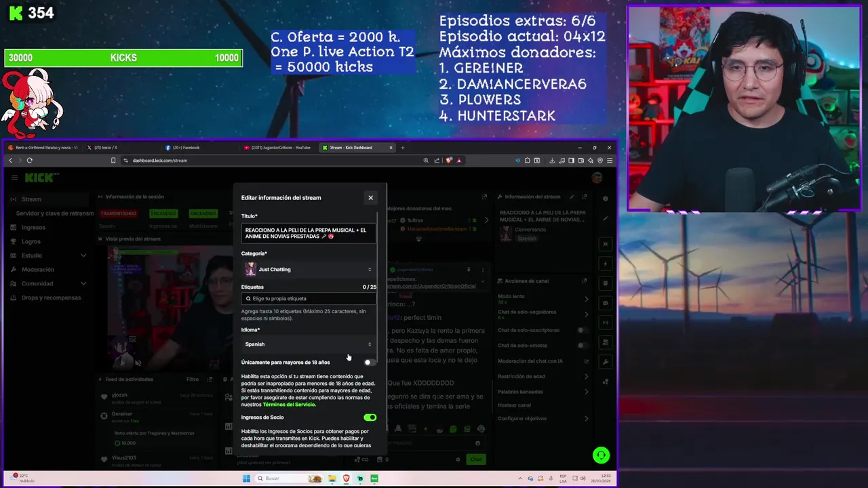Click the Elige tu propia etiqueta field

[x=308, y=298]
